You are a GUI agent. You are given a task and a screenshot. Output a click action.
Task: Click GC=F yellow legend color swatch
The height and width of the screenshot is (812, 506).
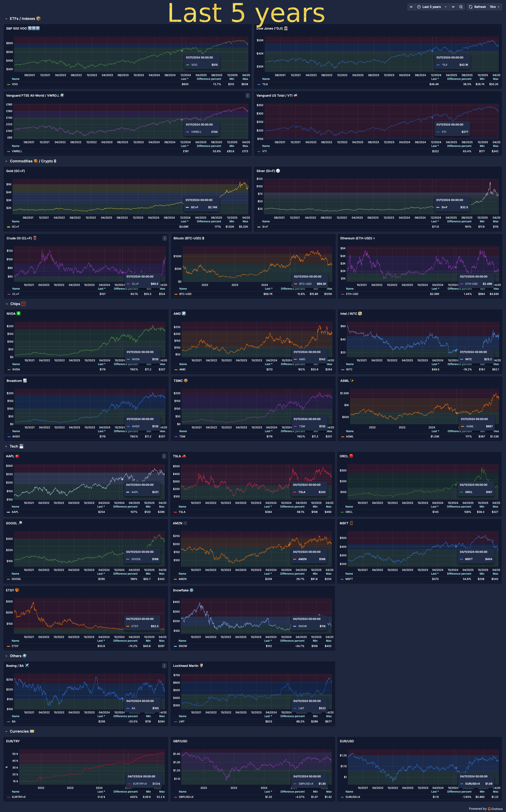pyautogui.click(x=8, y=227)
